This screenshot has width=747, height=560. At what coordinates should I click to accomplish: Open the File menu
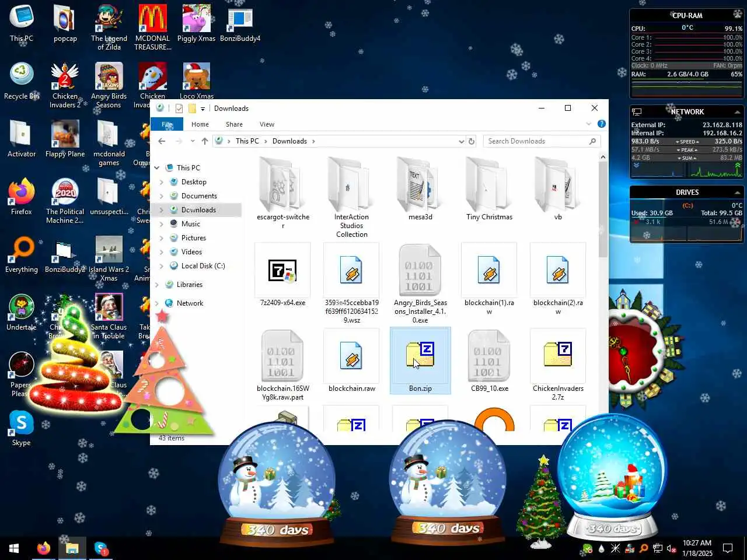[167, 124]
